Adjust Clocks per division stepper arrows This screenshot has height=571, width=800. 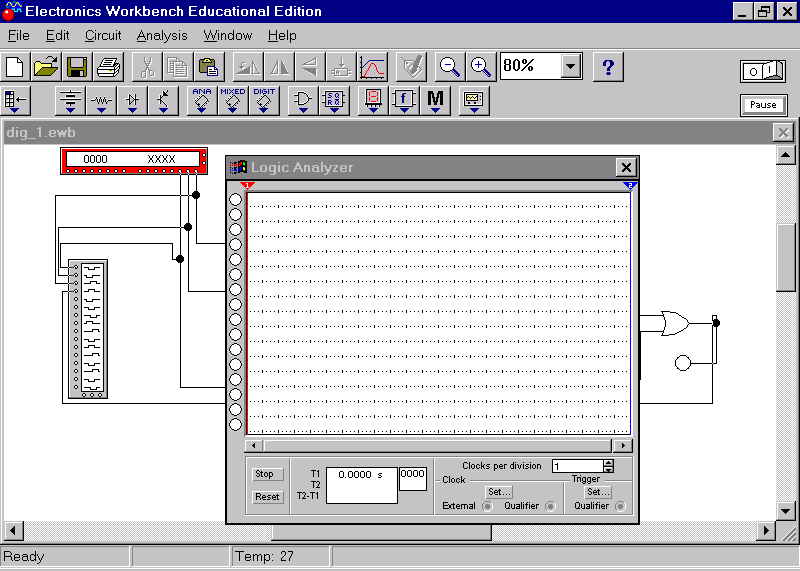pyautogui.click(x=608, y=466)
